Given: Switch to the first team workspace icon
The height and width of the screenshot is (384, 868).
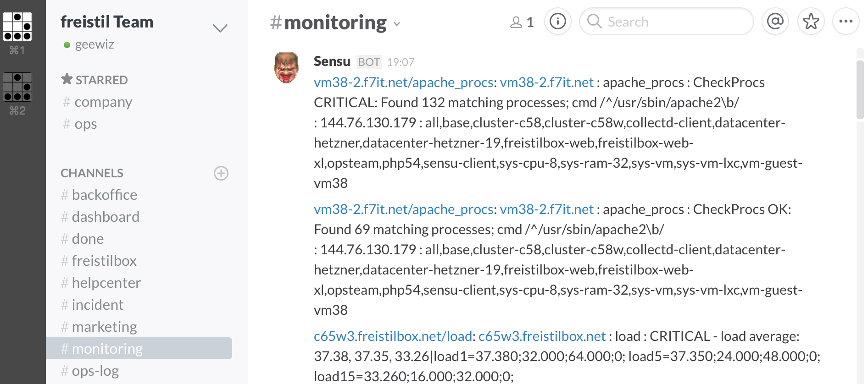Looking at the screenshot, I should pos(17,27).
